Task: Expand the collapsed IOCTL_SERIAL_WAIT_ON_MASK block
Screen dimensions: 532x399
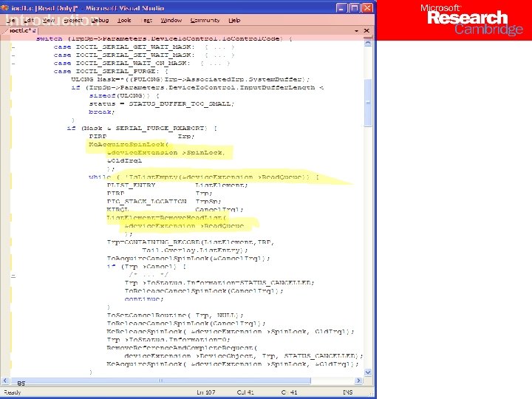Action: point(13,64)
